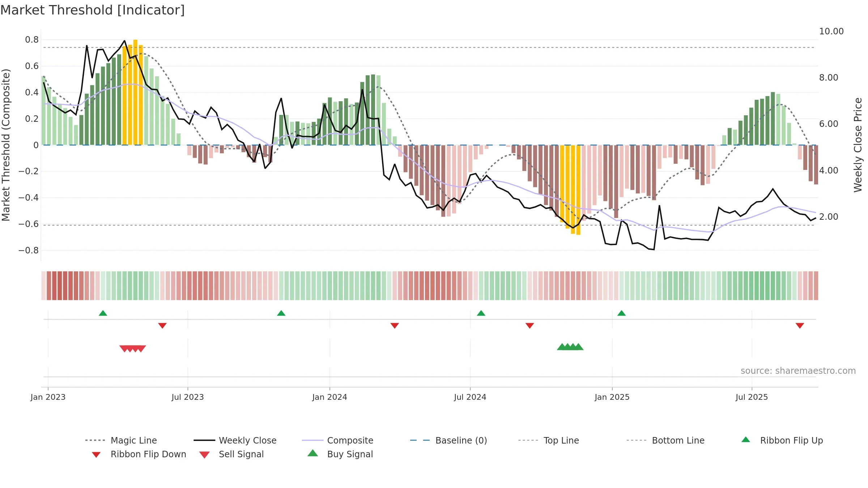Toggle the Bottom Line legend entry
868x488 pixels.
(x=665, y=440)
